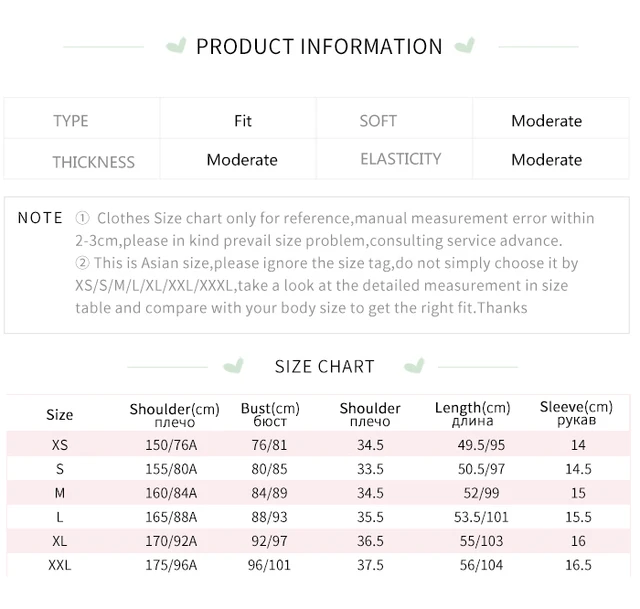Click the ELASTICITY label cell
Screen dimensions: 640x609
click(395, 159)
